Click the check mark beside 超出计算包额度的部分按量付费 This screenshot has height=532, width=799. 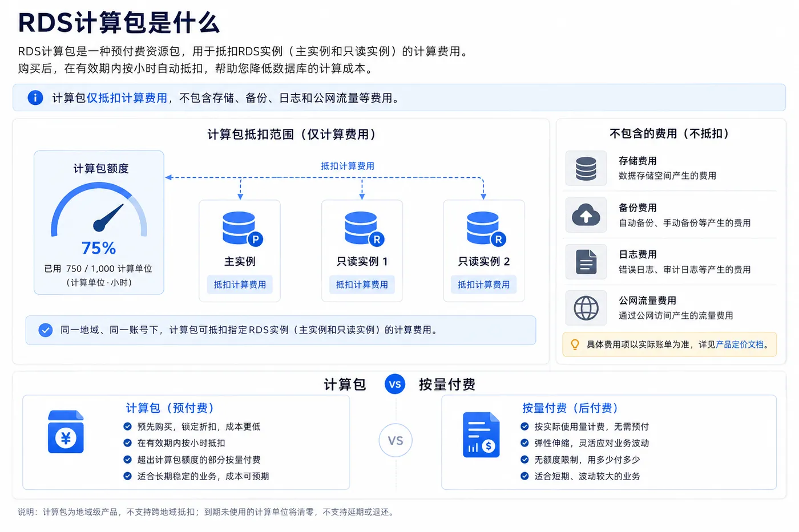(x=128, y=460)
